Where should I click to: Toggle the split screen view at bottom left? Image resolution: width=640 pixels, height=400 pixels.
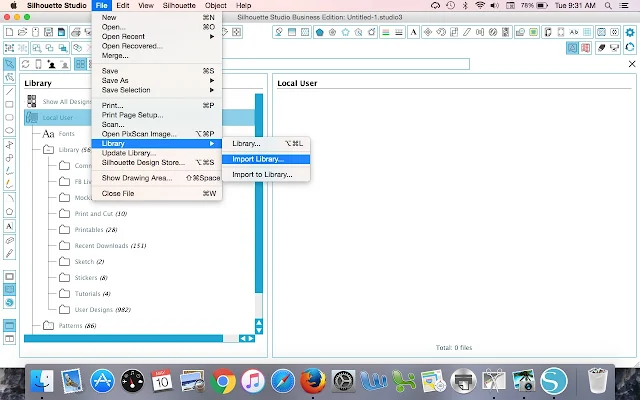pyautogui.click(x=9, y=338)
